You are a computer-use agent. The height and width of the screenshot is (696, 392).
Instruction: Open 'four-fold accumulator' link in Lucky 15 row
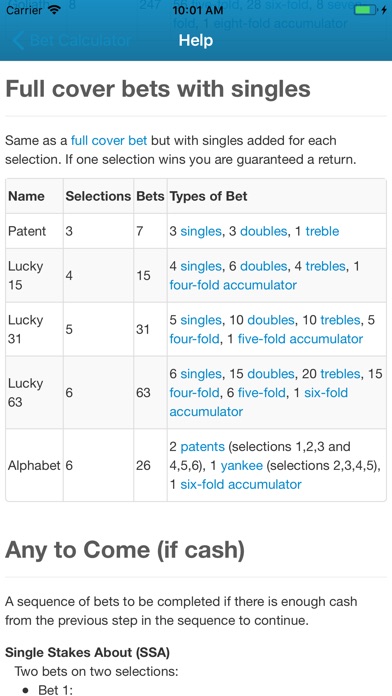(x=233, y=285)
